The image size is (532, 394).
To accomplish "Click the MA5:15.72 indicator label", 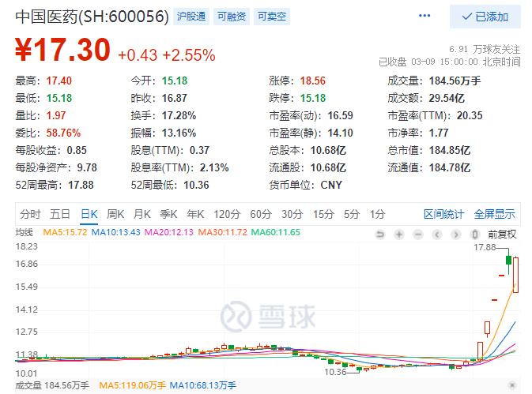I will (65, 232).
